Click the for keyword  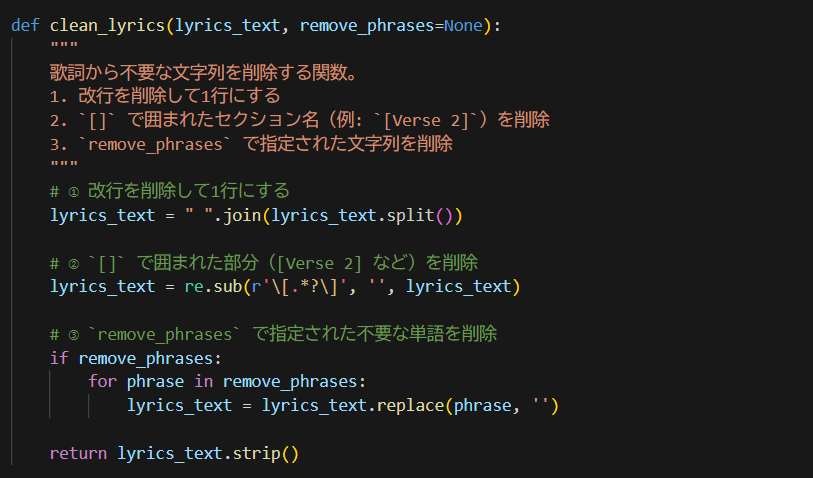coord(102,382)
